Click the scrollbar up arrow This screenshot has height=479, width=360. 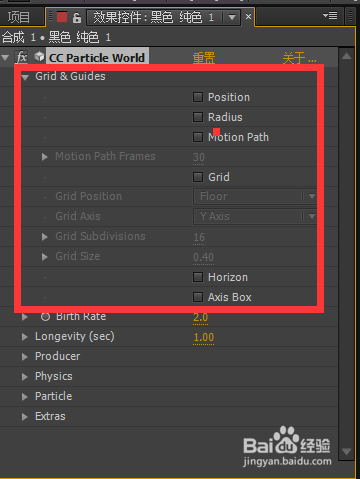tap(346, 56)
